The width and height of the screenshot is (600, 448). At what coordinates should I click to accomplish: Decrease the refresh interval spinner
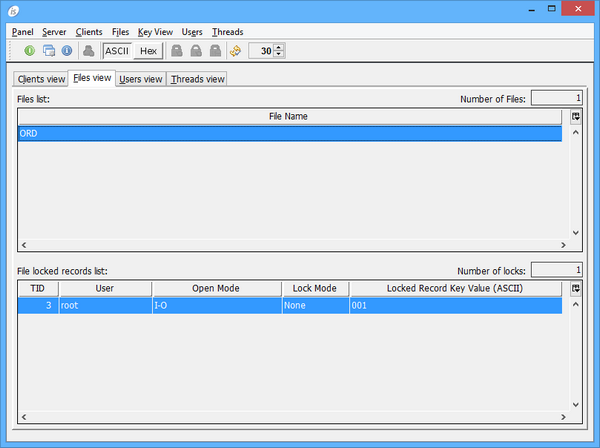tap(279, 54)
